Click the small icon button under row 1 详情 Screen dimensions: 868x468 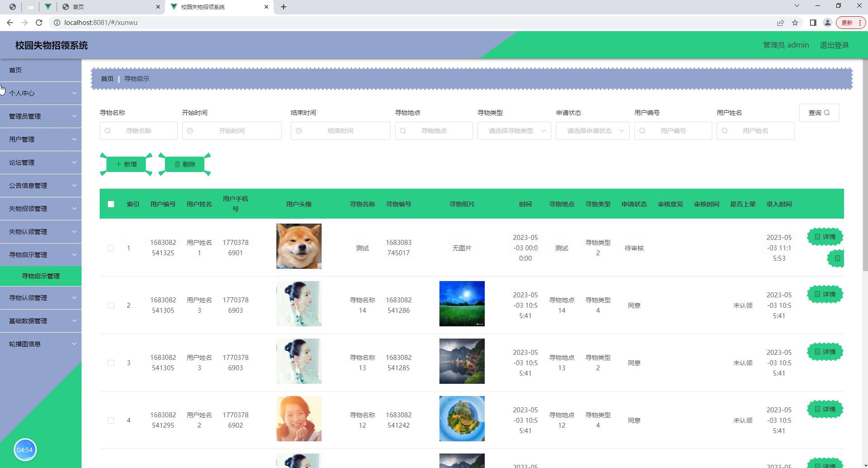[837, 258]
